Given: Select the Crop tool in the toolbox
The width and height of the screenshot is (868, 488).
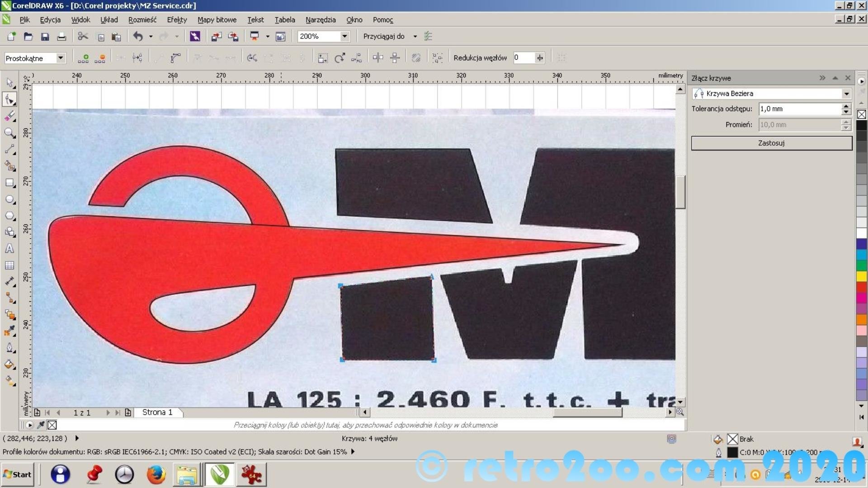Looking at the screenshot, I should point(9,116).
